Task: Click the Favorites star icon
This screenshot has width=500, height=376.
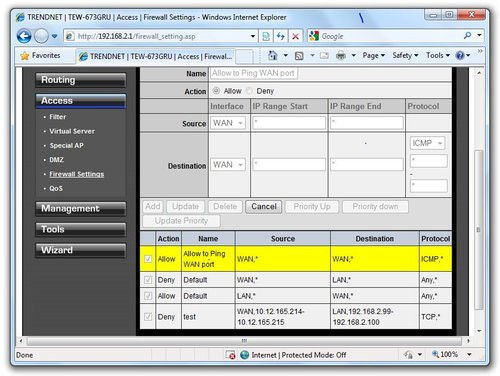Action: [x=25, y=56]
